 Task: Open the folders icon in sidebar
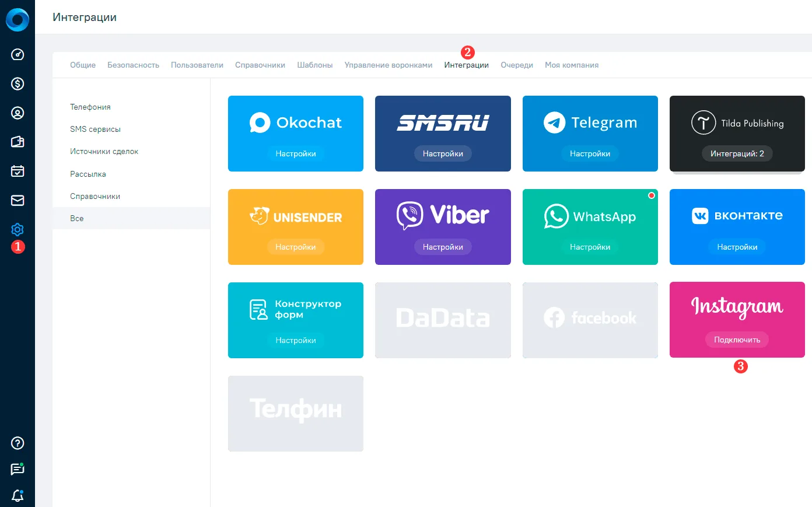pyautogui.click(x=17, y=142)
